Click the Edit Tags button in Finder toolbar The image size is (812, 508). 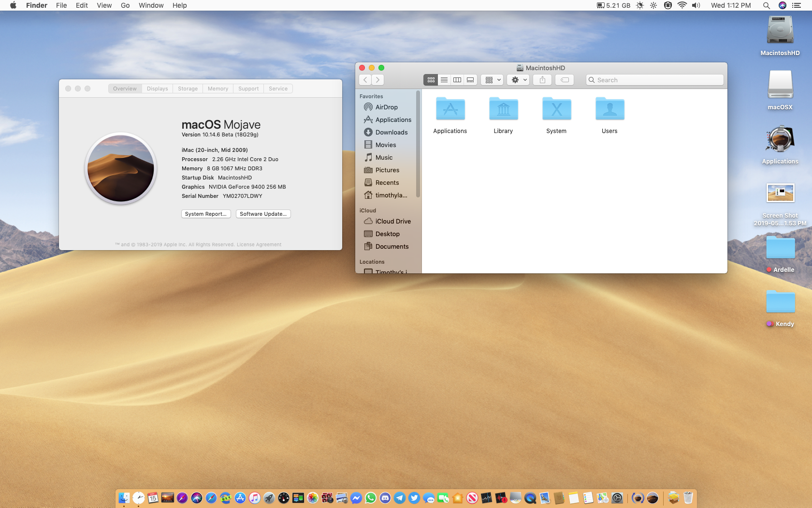pos(565,80)
